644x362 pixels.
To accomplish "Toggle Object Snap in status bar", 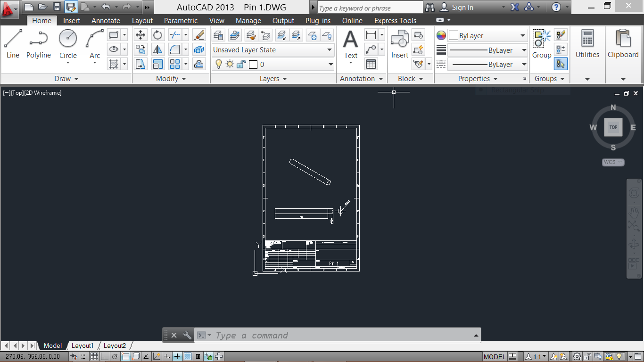I will pyautogui.click(x=125, y=356).
